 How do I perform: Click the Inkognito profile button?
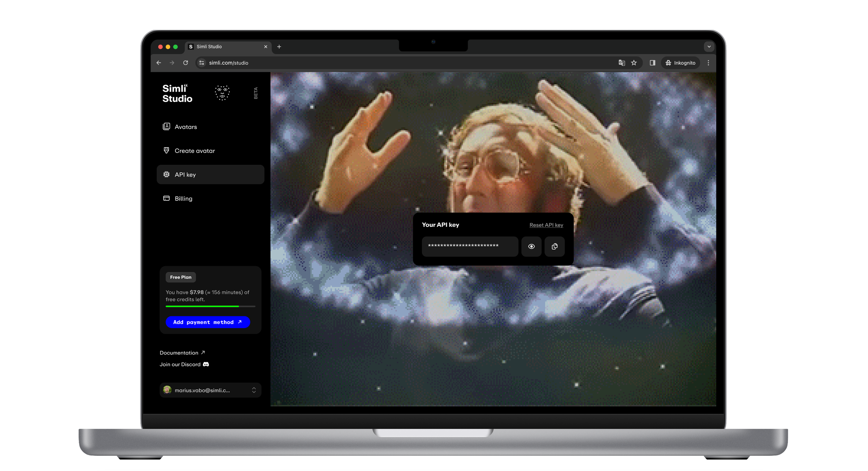[680, 63]
